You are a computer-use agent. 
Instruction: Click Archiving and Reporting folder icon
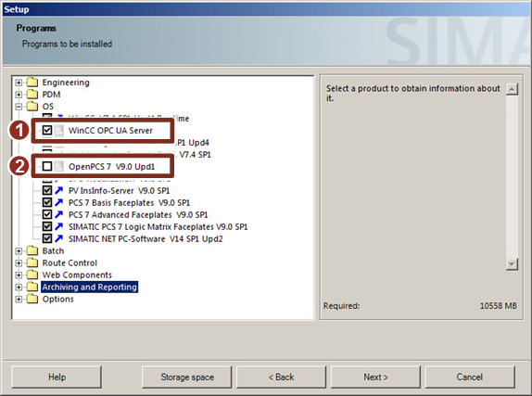(x=32, y=287)
